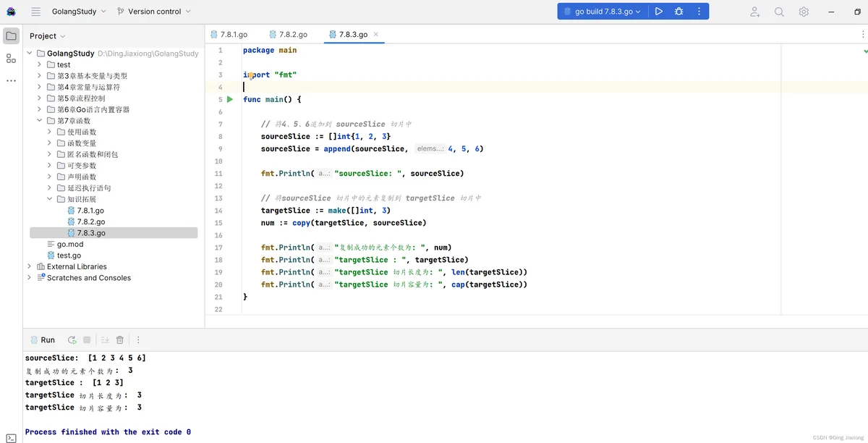Click the go.mod file icon
This screenshot has height=443, width=868.
pos(51,245)
